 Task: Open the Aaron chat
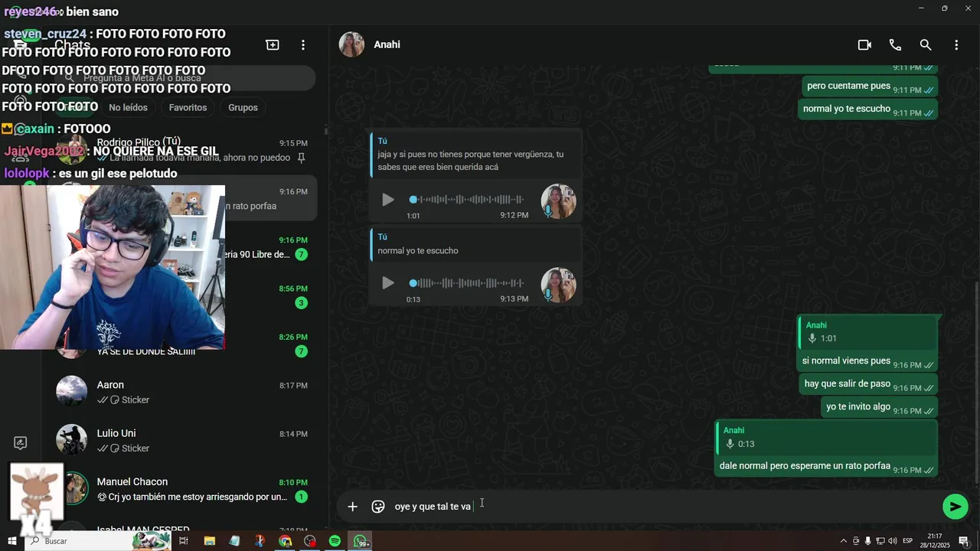pyautogui.click(x=182, y=392)
